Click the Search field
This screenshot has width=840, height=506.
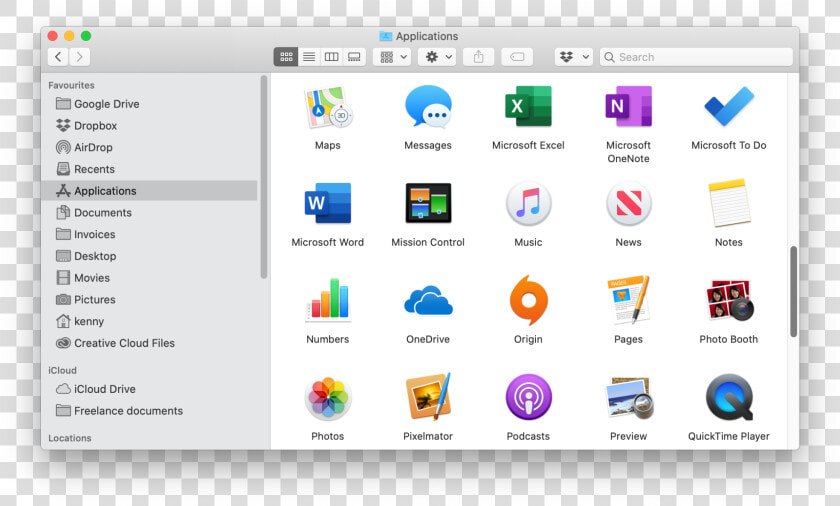click(696, 57)
